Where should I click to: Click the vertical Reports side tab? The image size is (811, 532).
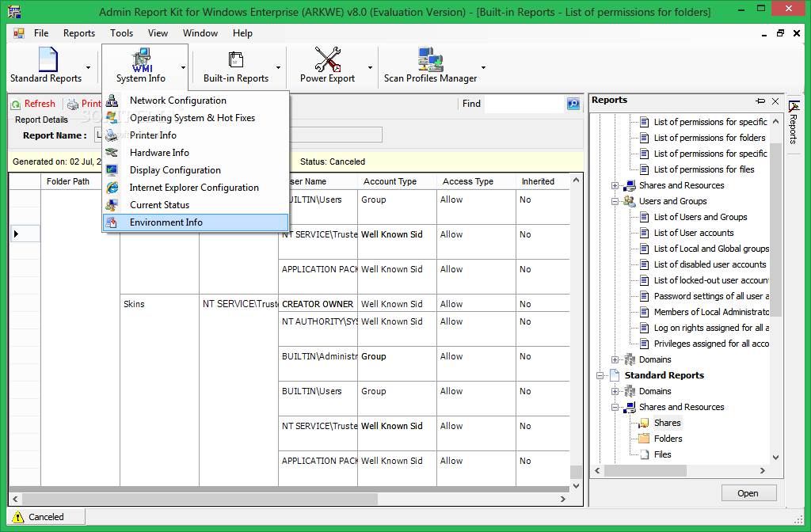coord(793,122)
